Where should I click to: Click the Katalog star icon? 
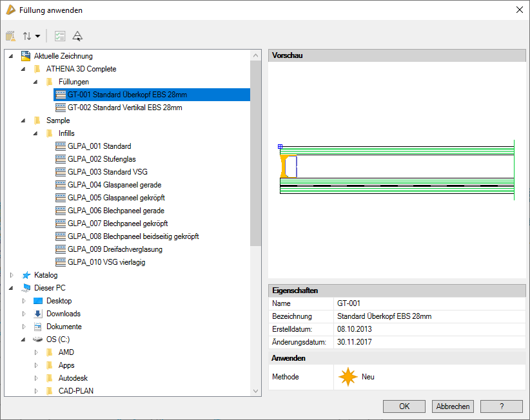26,275
